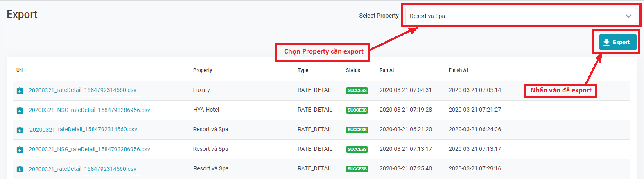The image size is (644, 179).
Task: Open the Resort và Spa NSG_rateDetail CSV link
Action: point(89,149)
